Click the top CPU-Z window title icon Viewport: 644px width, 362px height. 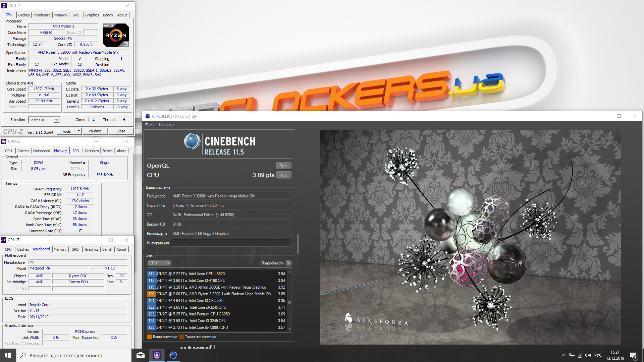tap(4, 6)
